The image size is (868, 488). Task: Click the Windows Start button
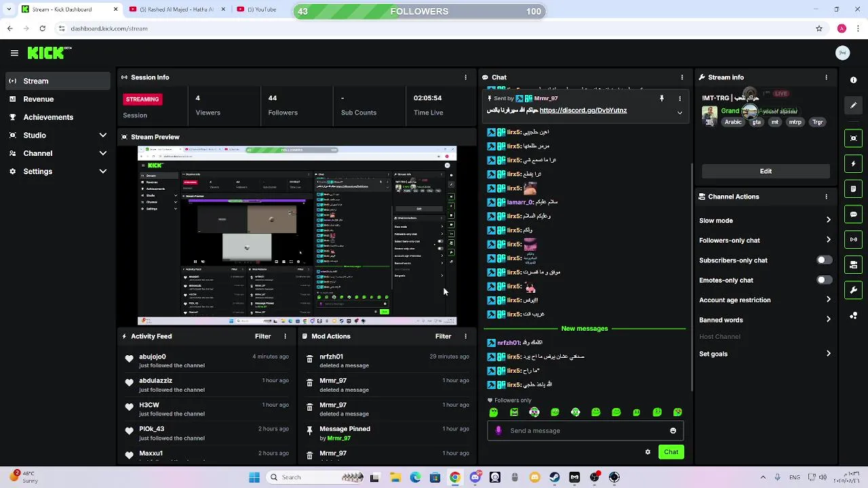point(254,477)
